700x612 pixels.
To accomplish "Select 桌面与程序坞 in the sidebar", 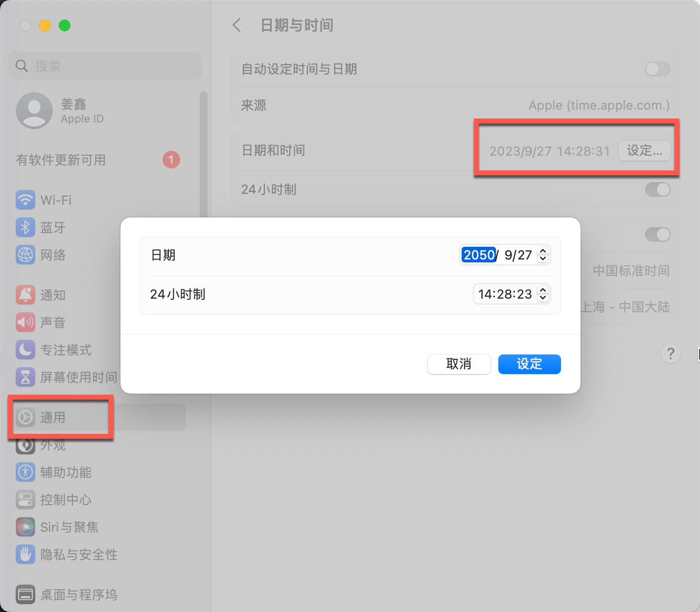I will point(78,594).
